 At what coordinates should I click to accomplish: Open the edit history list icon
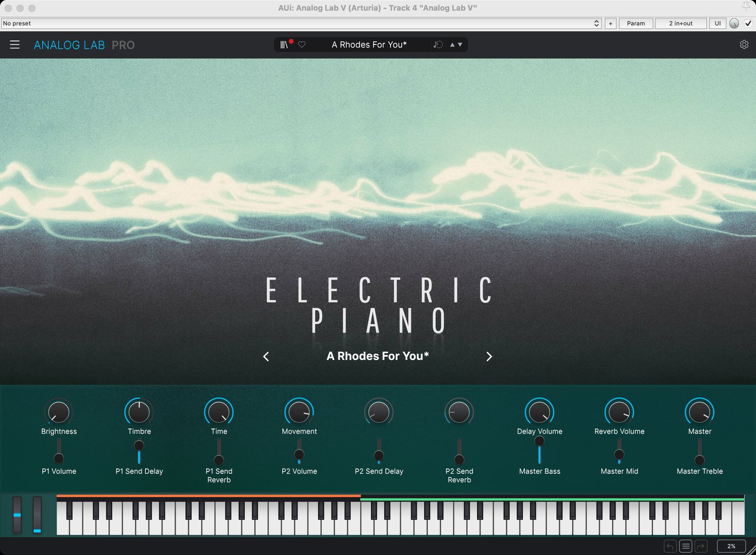(x=686, y=546)
